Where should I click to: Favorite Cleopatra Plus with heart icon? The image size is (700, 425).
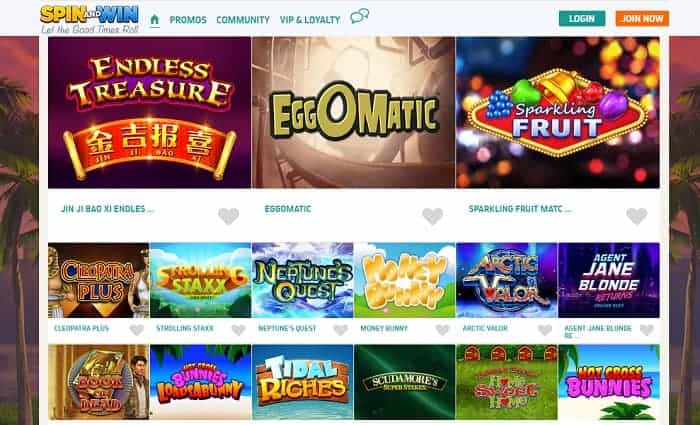pyautogui.click(x=137, y=330)
